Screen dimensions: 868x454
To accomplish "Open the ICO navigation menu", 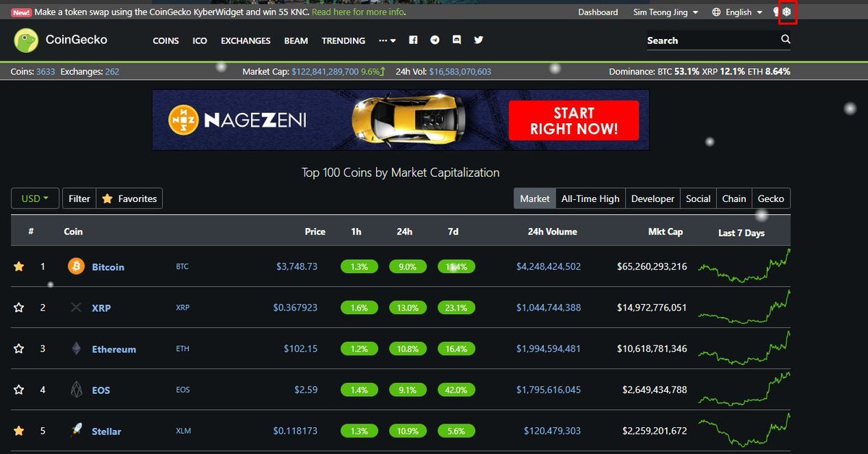I will [200, 41].
